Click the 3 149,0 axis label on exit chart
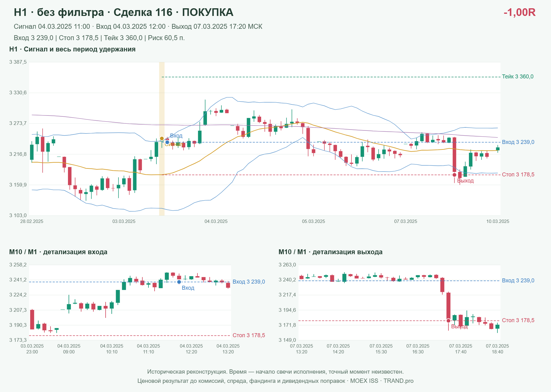 (287, 340)
